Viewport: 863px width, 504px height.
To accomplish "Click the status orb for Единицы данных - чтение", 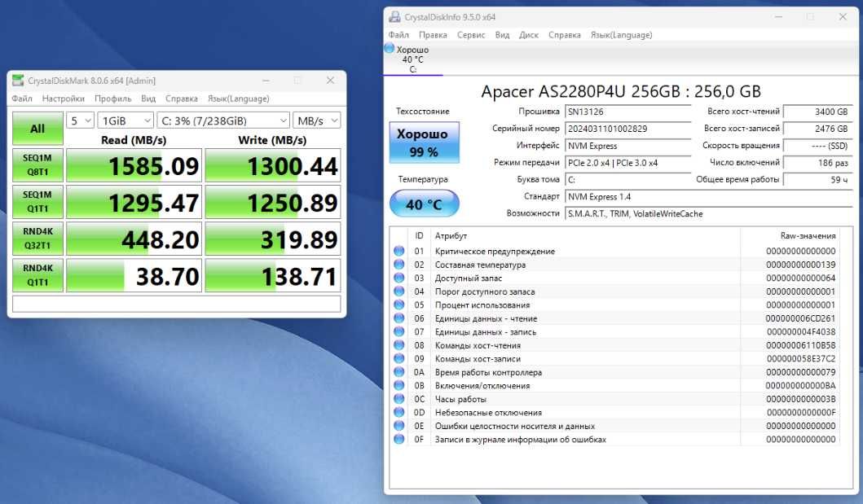I will click(399, 318).
